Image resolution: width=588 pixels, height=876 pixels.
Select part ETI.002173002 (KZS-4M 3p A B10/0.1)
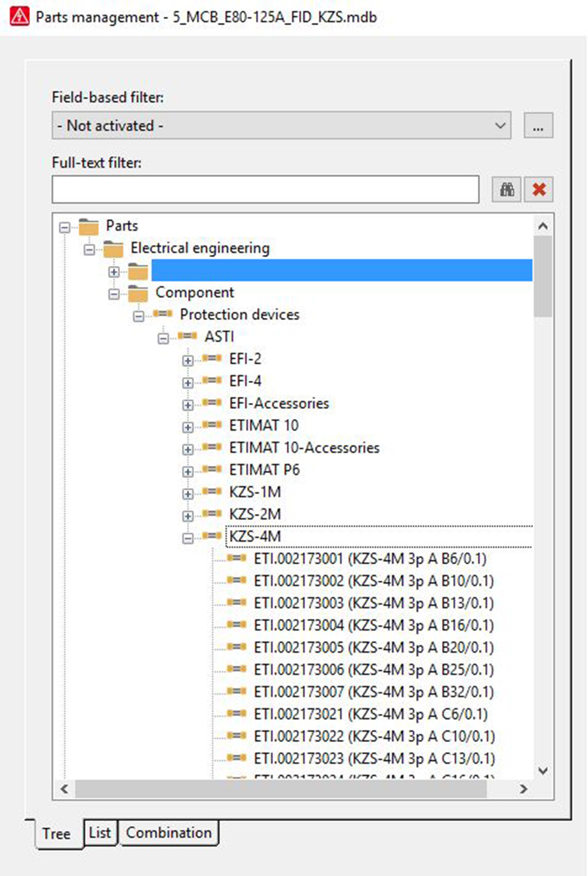[x=374, y=581]
